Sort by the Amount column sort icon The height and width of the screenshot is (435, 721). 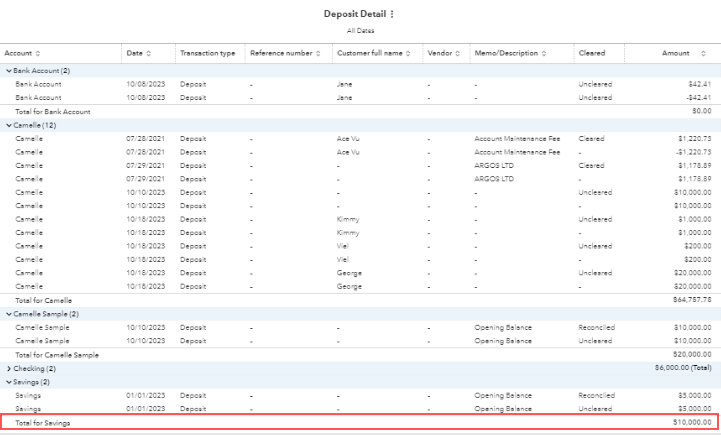[703, 53]
